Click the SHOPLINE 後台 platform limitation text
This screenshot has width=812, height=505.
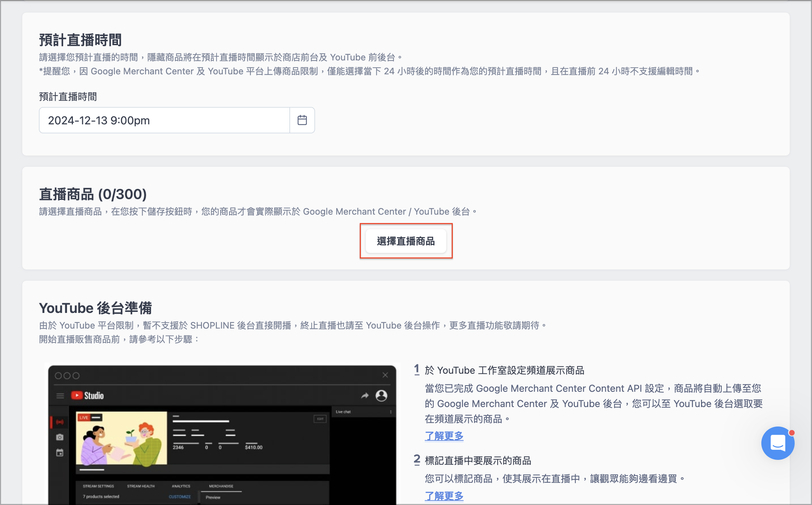click(x=293, y=325)
